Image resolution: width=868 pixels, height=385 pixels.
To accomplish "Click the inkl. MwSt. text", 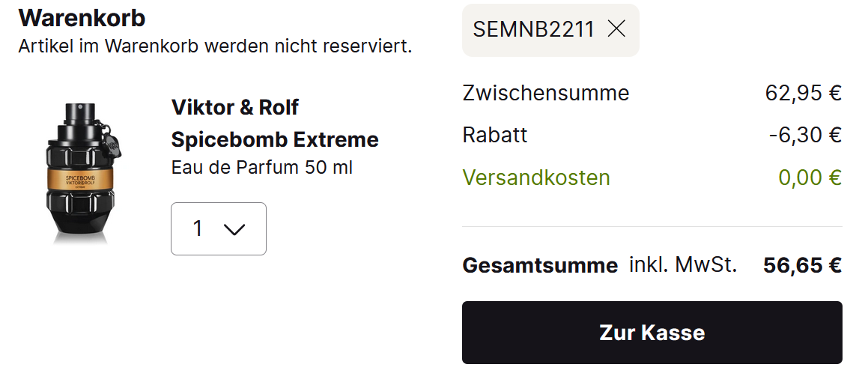I will [683, 264].
